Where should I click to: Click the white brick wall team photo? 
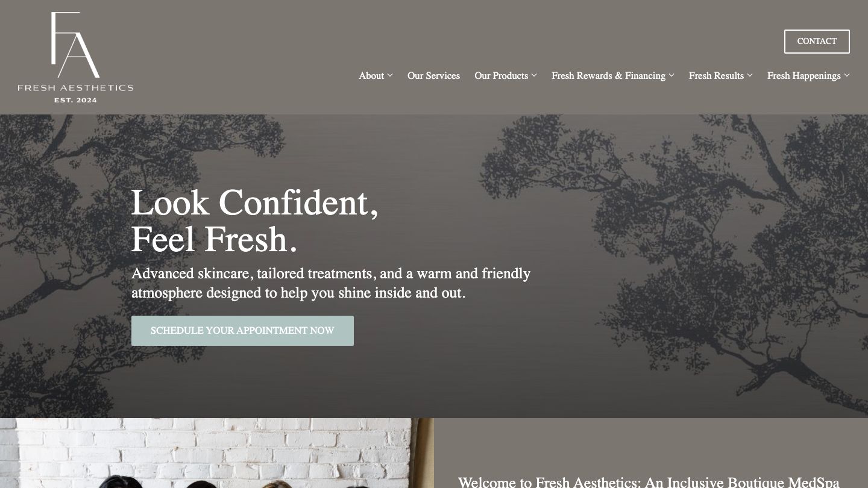tap(216, 453)
